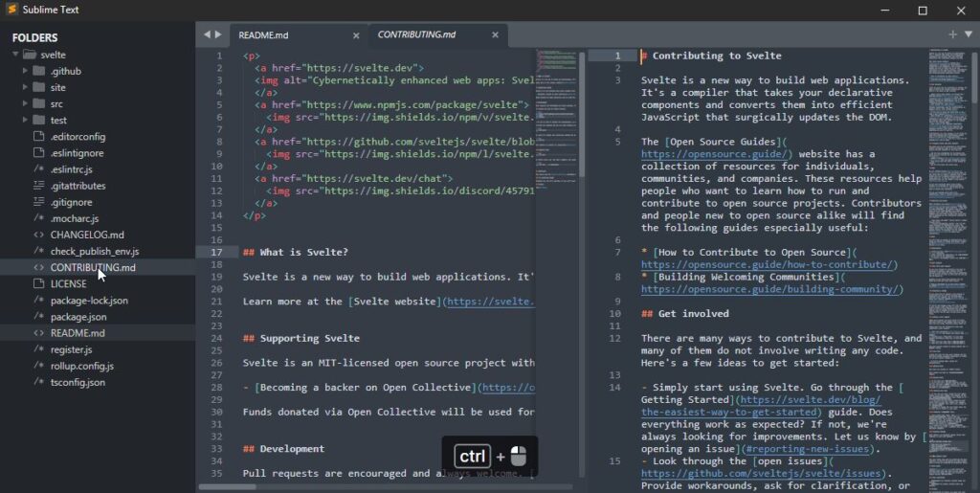This screenshot has width=980, height=493.
Task: Click the src folder icon
Action: 38,103
